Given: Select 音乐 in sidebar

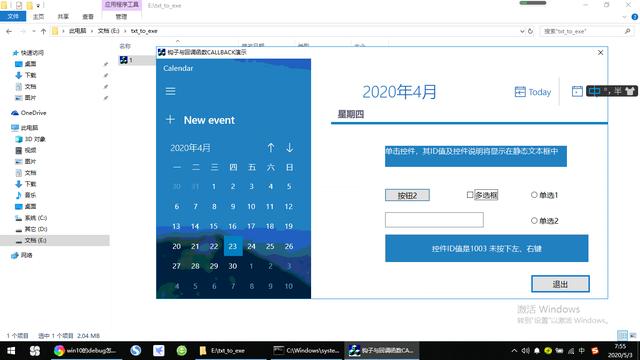Looking at the screenshot, I should 30,195.
